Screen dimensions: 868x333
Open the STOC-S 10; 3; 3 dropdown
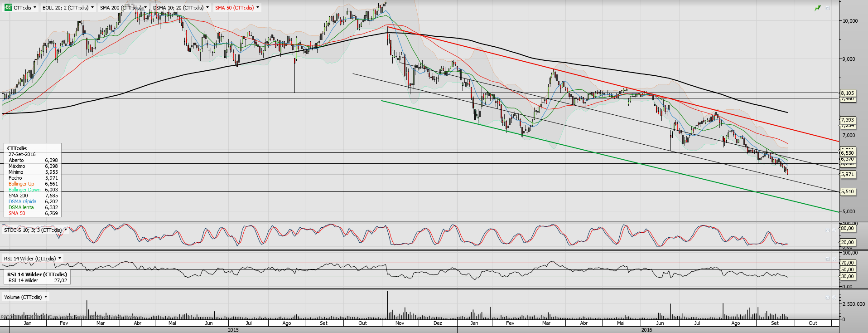click(66, 230)
